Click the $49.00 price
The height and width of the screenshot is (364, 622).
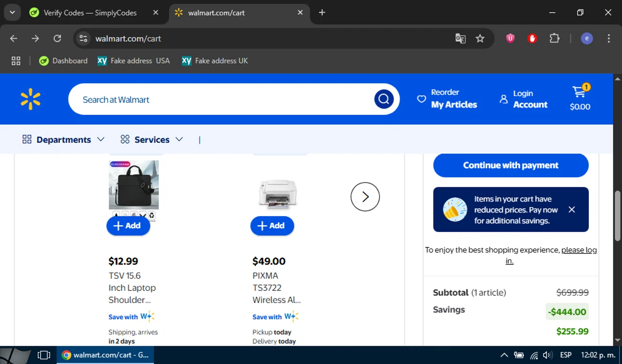tap(269, 261)
